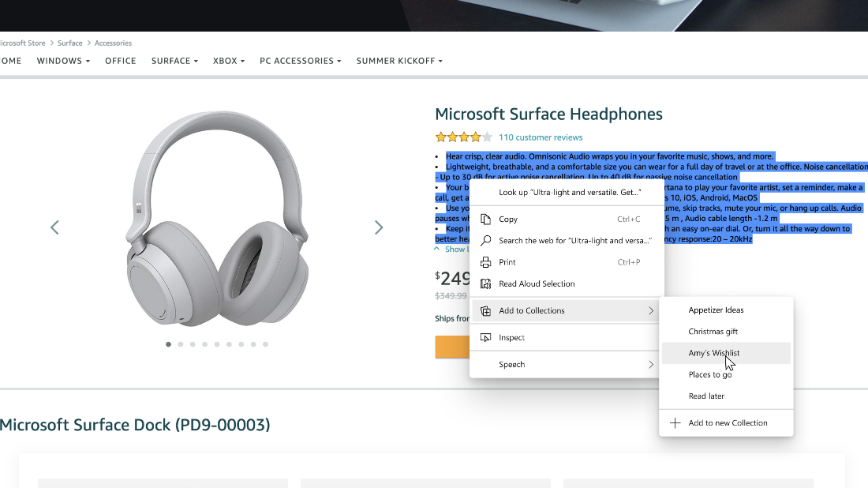Click the Search the web magnifier icon
The width and height of the screenshot is (868, 488).
point(485,240)
